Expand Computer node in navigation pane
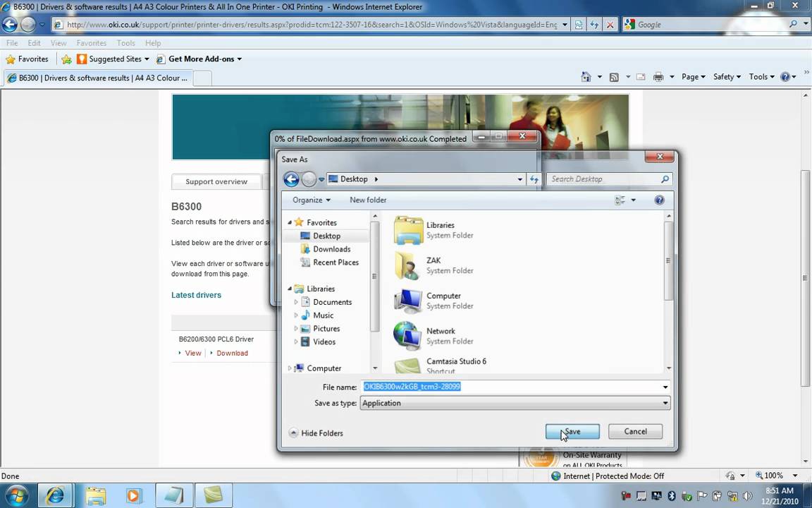 290,368
